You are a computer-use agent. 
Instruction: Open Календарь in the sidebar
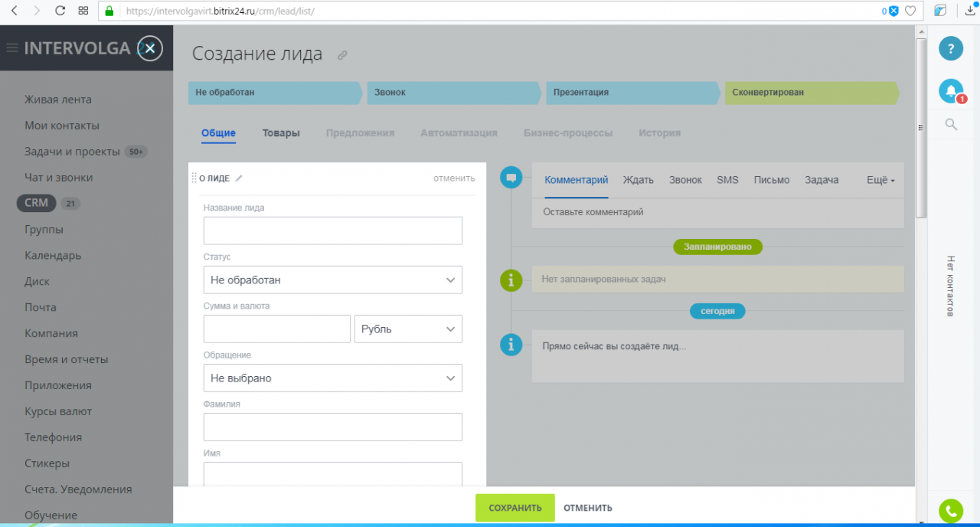(x=53, y=255)
